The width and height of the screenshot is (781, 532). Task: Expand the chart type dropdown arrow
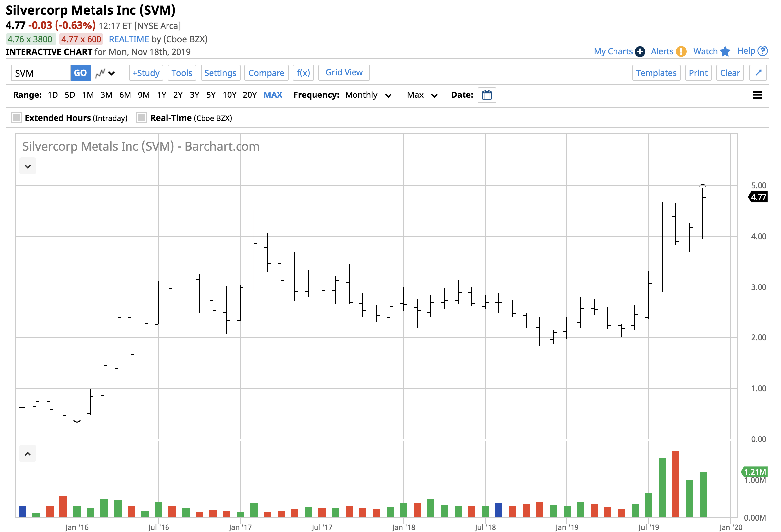click(112, 73)
